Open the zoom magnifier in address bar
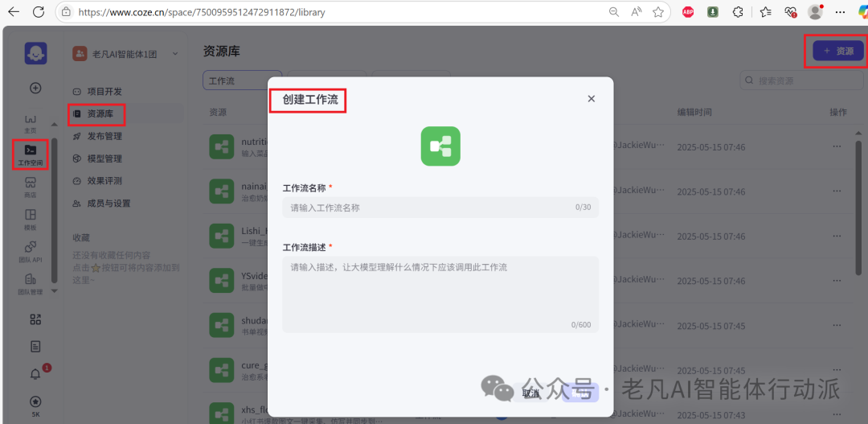Viewport: 868px width, 424px height. click(x=614, y=11)
